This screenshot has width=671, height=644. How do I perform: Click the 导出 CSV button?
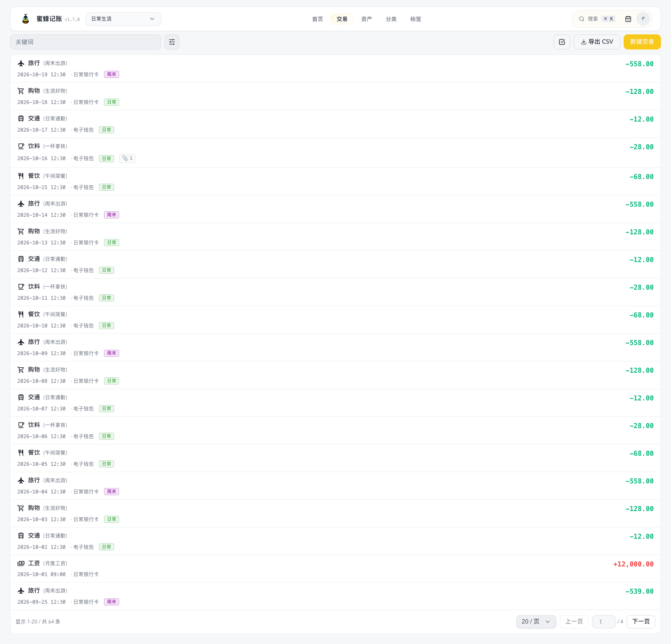(x=597, y=42)
